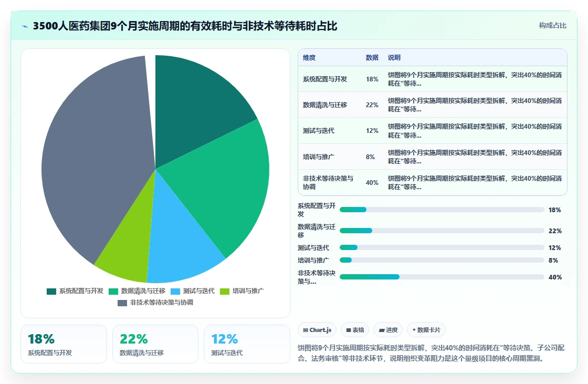Click the lightning icon beside the title

tap(25, 26)
